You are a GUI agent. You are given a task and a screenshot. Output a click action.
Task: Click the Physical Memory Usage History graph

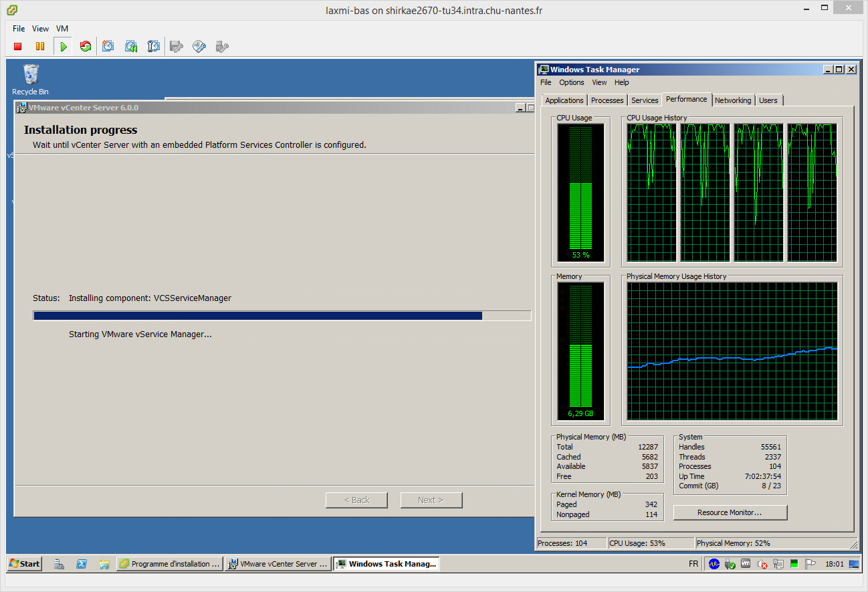click(732, 351)
